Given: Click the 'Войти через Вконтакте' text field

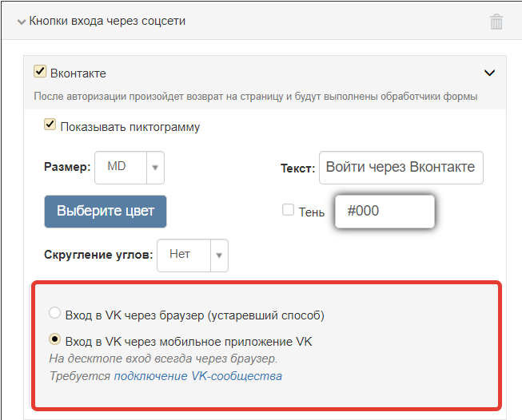Looking at the screenshot, I should (x=401, y=168).
